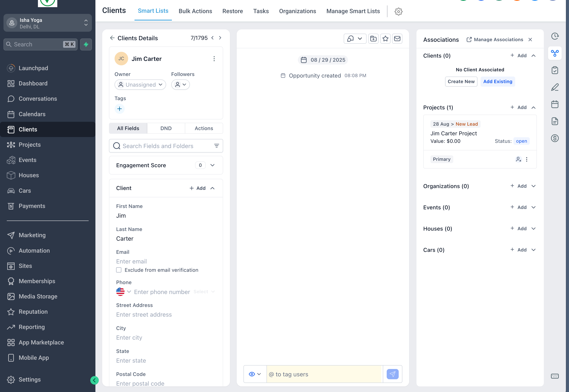Viewport: 569px width, 392px height.
Task: Open the Bulk Actions tab
Action: tap(195, 11)
